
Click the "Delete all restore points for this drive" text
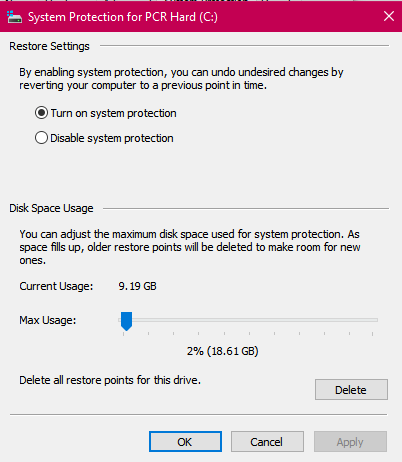tap(110, 380)
